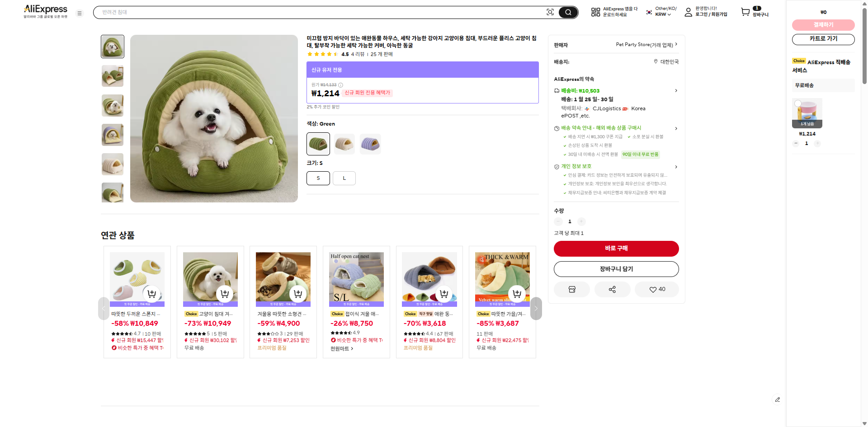Click the floating edit pencil icon
This screenshot has width=868, height=427.
[777, 399]
